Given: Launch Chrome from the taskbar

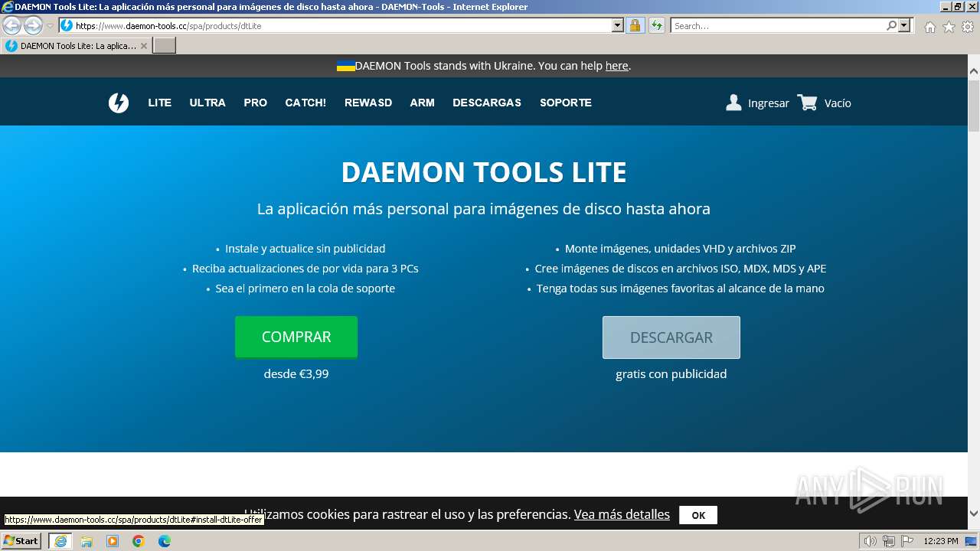Looking at the screenshot, I should pyautogui.click(x=139, y=541).
